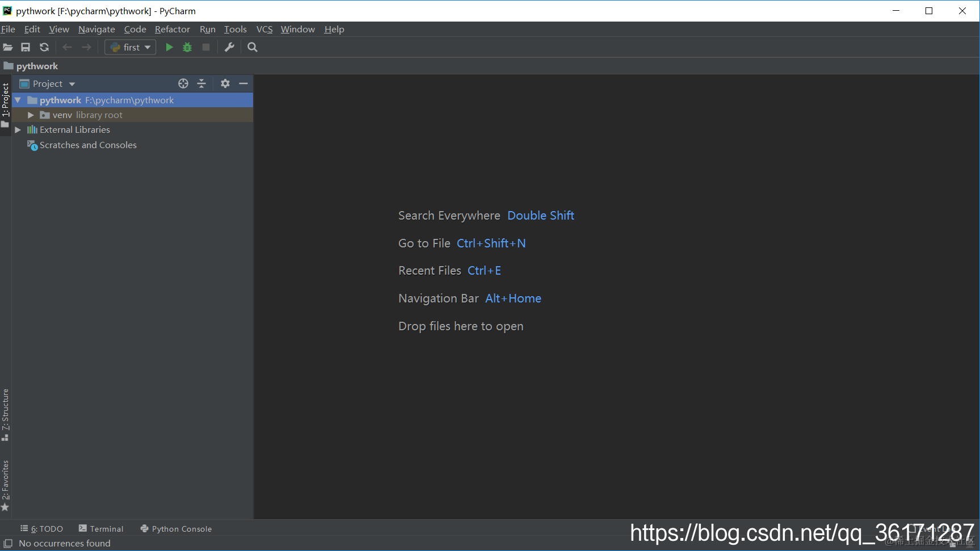
Task: Click the 'Alt+Home' Navigation Bar shortcut hint
Action: 514,298
